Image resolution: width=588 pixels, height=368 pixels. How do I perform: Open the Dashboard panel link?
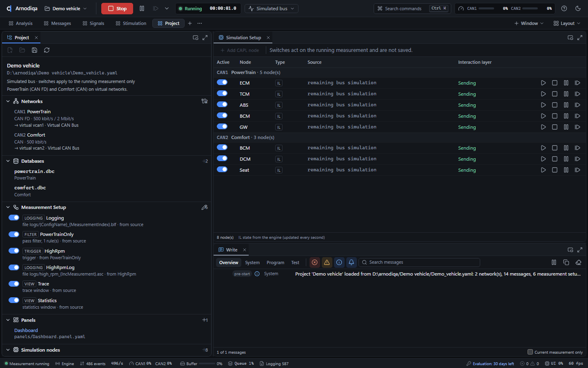(26, 330)
